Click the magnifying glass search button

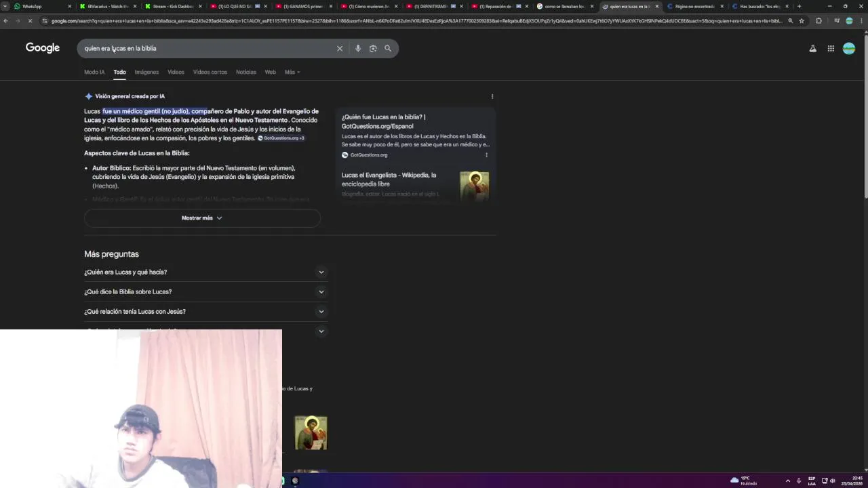(388, 48)
